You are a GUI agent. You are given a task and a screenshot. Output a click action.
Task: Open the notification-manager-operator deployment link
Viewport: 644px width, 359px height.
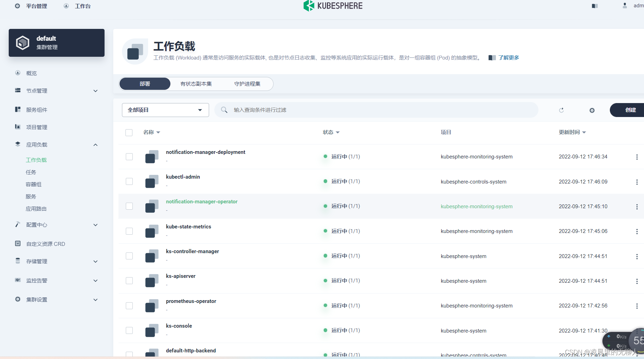(202, 202)
